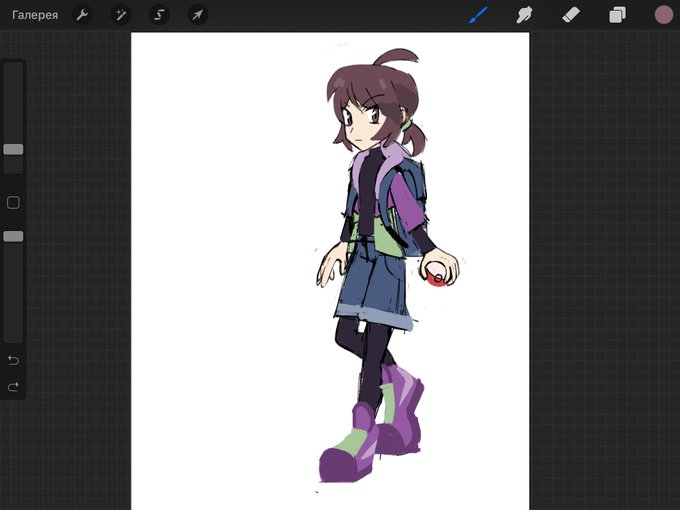Open the active color picker circle
680x510 pixels.
click(664, 15)
